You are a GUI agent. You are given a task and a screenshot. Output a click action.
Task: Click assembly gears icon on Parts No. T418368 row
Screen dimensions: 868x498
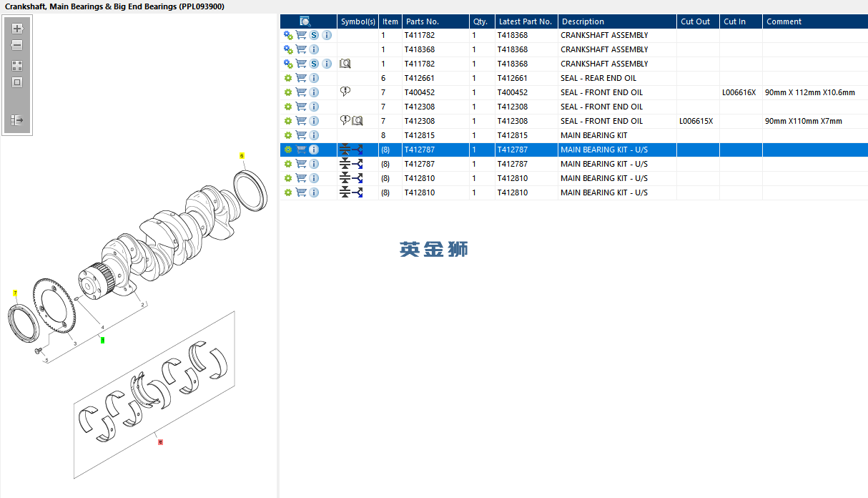[288, 49]
